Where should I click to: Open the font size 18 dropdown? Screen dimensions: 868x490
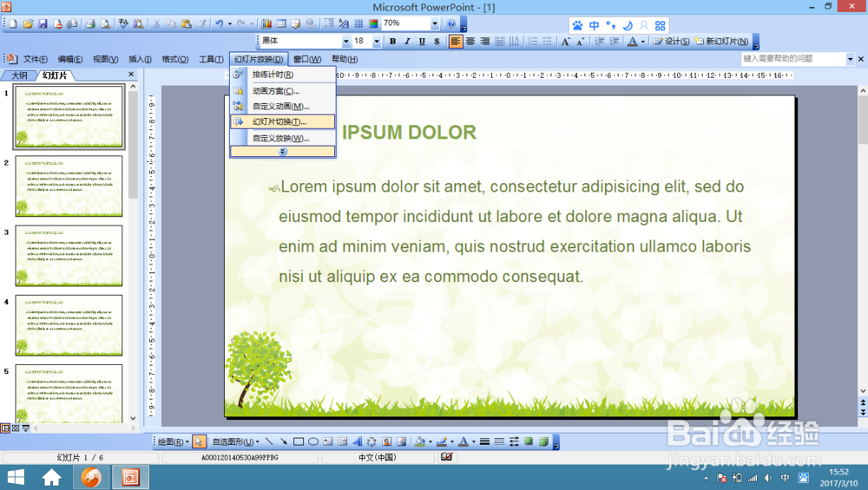pyautogui.click(x=377, y=42)
